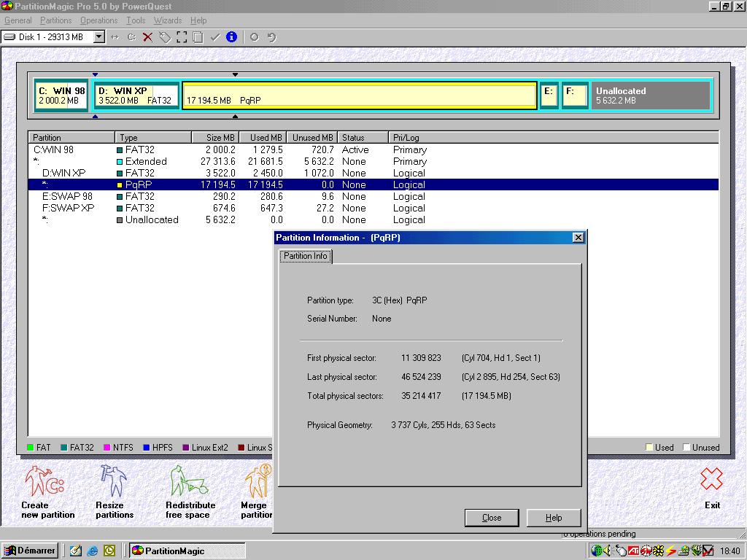Click the NTFS legend color swatch
The height and width of the screenshot is (560, 747).
(x=107, y=448)
